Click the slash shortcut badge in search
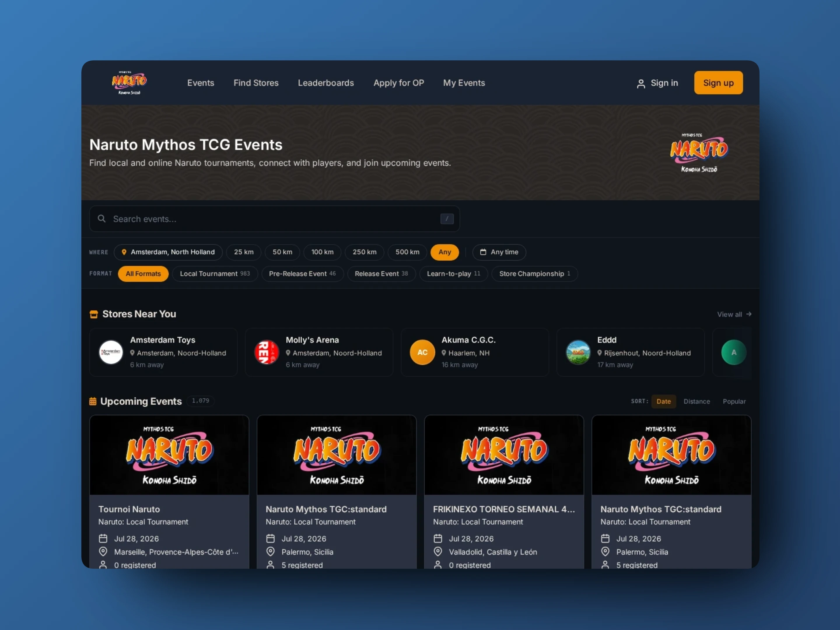The width and height of the screenshot is (840, 630). [x=447, y=219]
